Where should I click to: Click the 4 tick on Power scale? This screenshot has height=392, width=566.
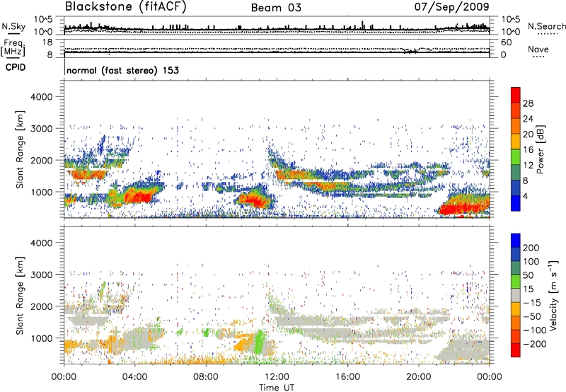tap(525, 196)
